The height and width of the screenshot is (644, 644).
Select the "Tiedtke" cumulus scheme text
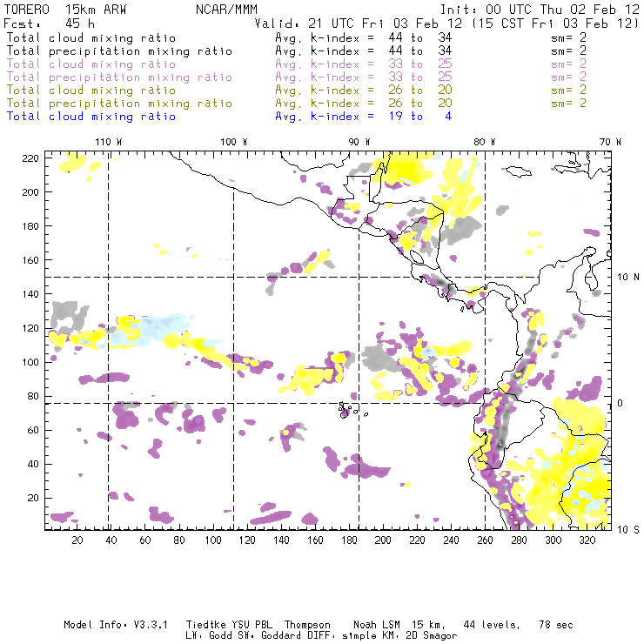point(205,625)
